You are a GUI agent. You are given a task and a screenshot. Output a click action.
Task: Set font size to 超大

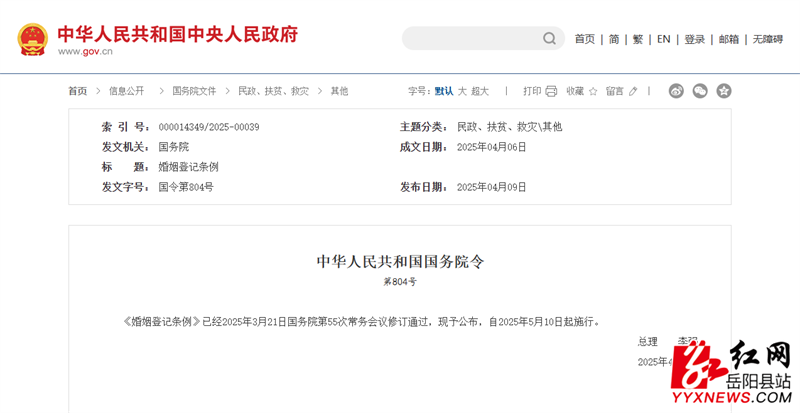[x=480, y=91]
